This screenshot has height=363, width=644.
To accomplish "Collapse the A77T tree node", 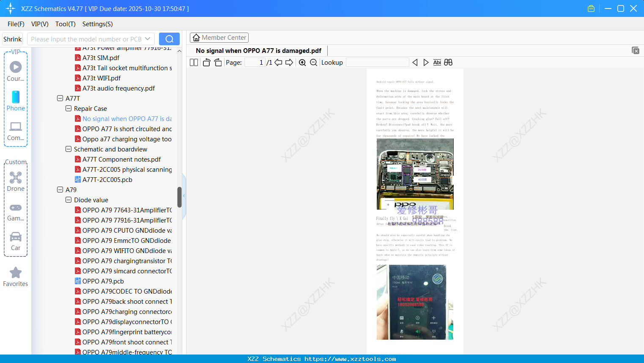I will click(60, 98).
